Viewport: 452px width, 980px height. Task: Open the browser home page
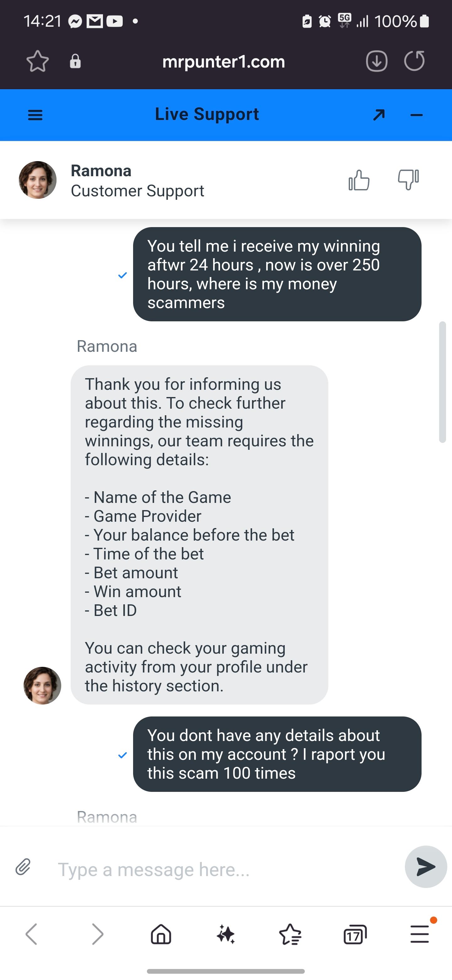(161, 934)
